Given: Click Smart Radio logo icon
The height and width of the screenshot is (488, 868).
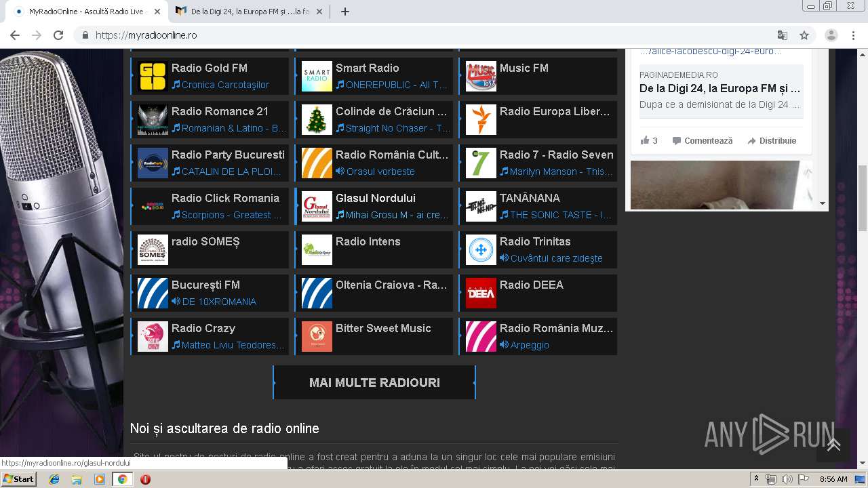Looking at the screenshot, I should coord(317,76).
